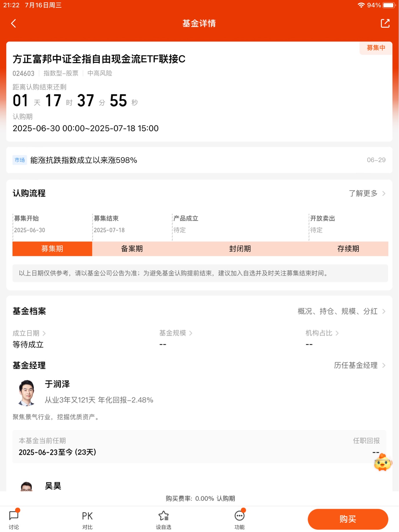
Task: Tap the 中高风险 risk label
Action: (x=100, y=73)
